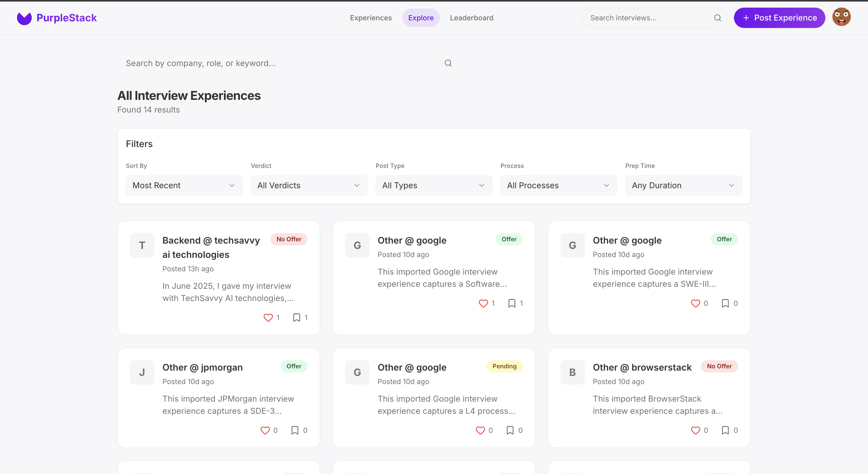Click the search magnifier in the top navbar
Screen dimensions: 868x474
tap(718, 18)
